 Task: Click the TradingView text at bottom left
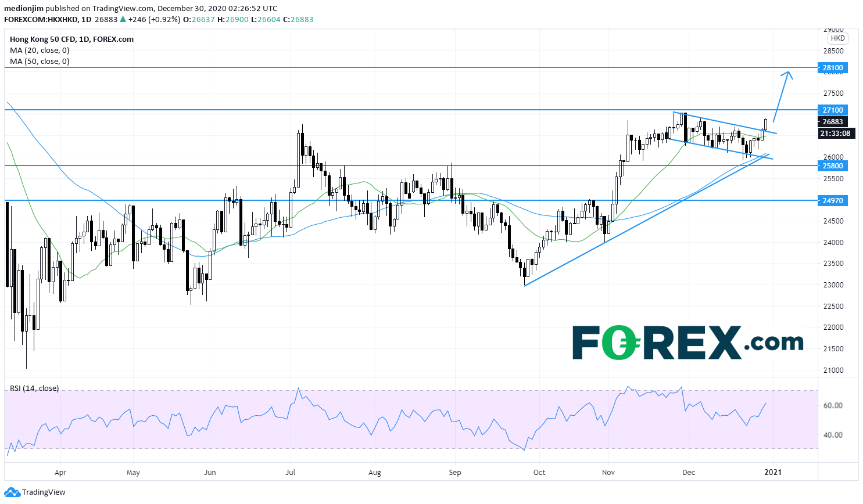(x=44, y=492)
